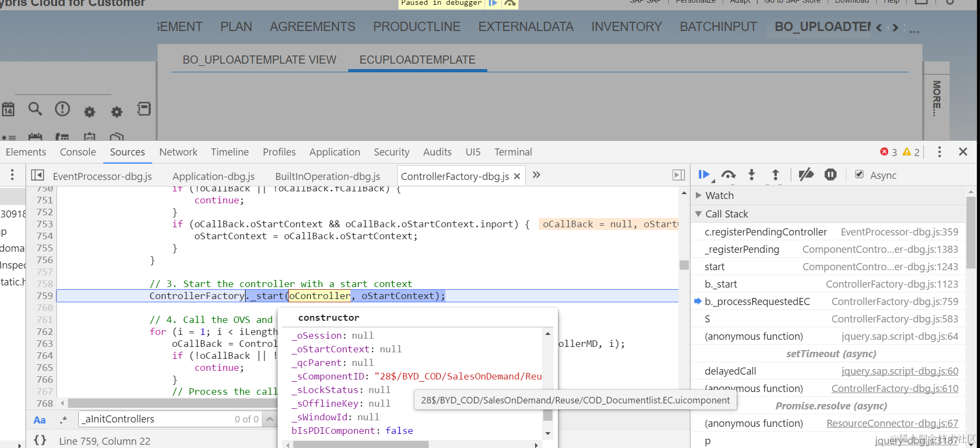Open ControllerFactory-dbg.js:610 link
This screenshot has height=448, width=980.
point(895,389)
